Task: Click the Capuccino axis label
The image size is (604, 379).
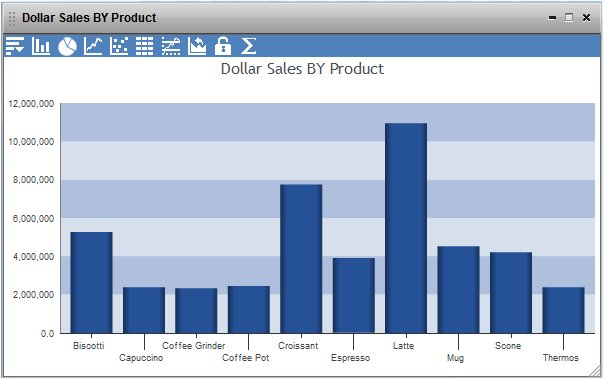Action: (141, 358)
